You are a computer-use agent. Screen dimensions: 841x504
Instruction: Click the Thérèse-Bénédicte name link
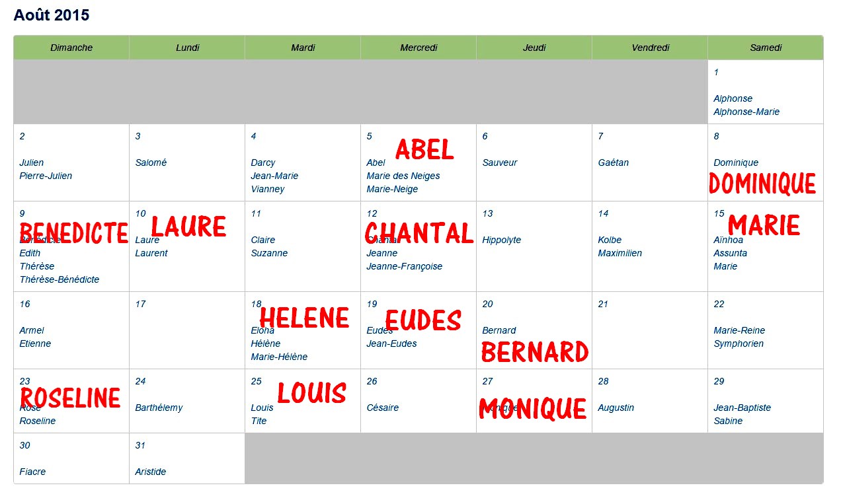60,279
